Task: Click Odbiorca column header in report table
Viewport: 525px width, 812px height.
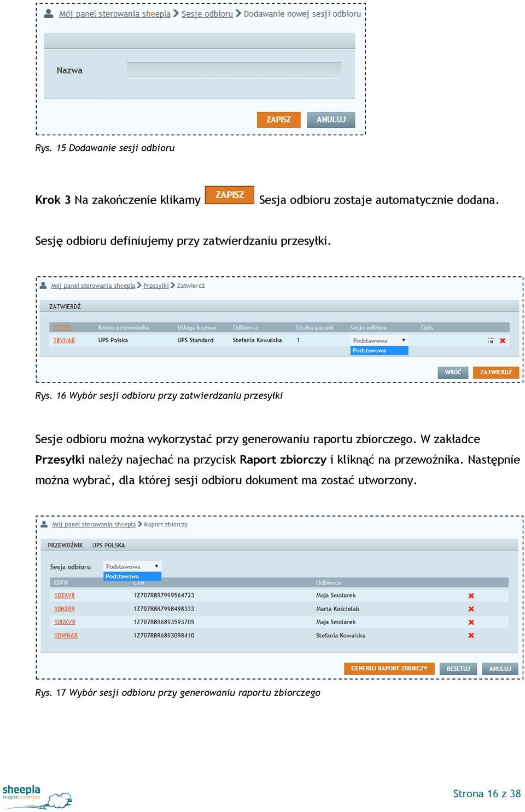Action: (328, 583)
